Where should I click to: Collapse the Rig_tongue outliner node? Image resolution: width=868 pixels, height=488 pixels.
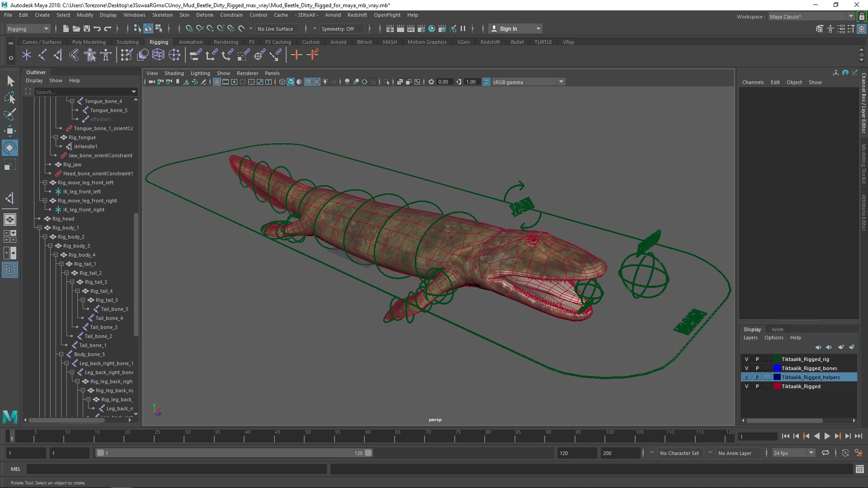[56, 137]
